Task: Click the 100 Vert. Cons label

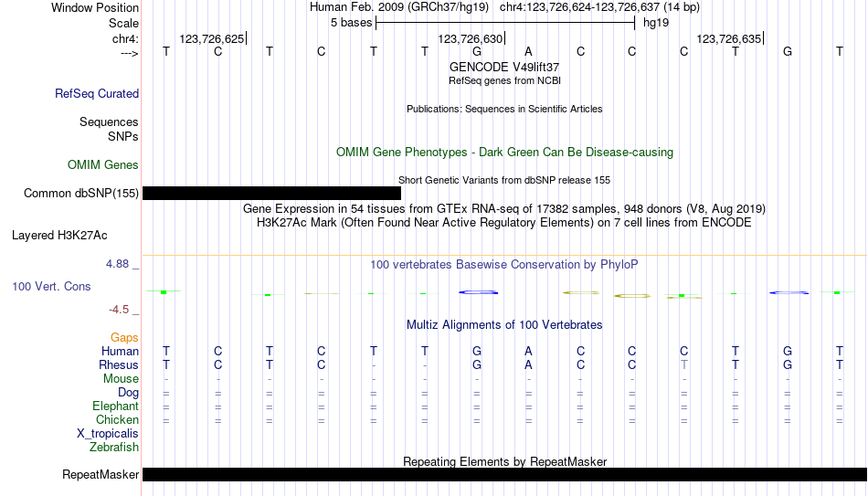Action: 51,286
